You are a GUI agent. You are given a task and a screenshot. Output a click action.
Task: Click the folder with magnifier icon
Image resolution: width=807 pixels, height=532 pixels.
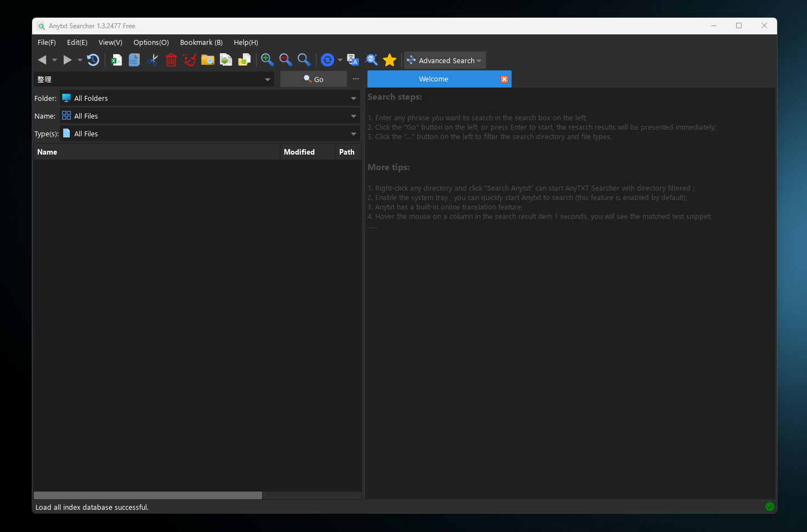coord(208,60)
